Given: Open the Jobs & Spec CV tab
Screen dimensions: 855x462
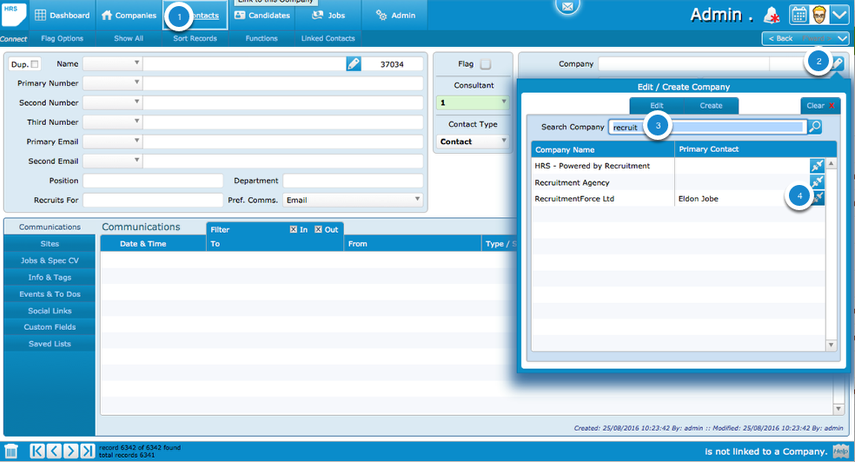Looking at the screenshot, I should pos(50,261).
